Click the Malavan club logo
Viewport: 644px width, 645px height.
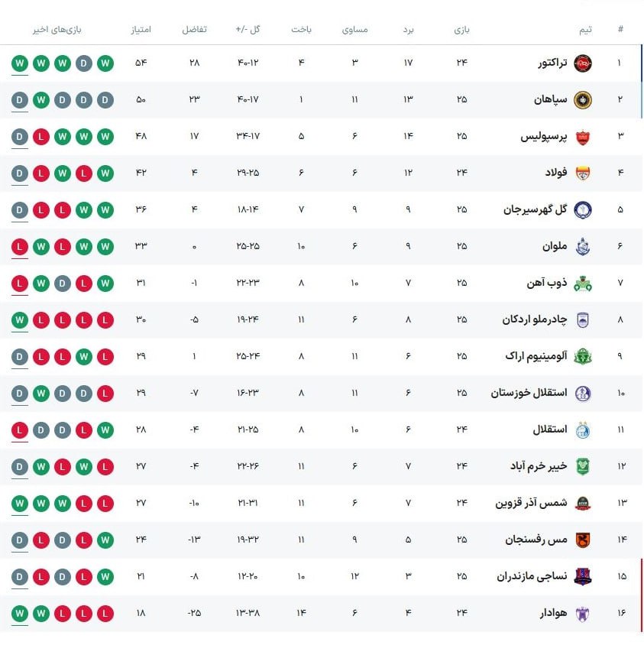tap(582, 246)
